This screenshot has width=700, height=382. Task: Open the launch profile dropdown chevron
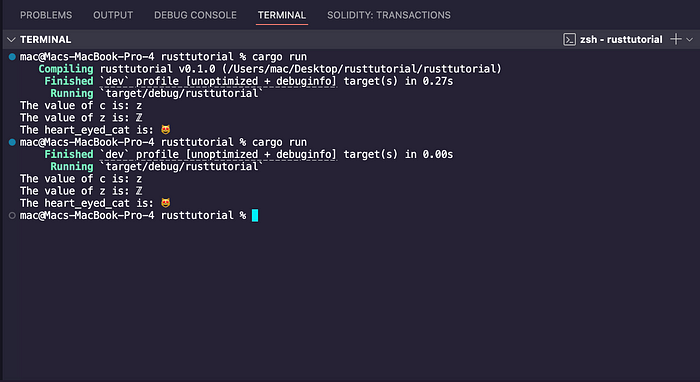[x=689, y=40]
